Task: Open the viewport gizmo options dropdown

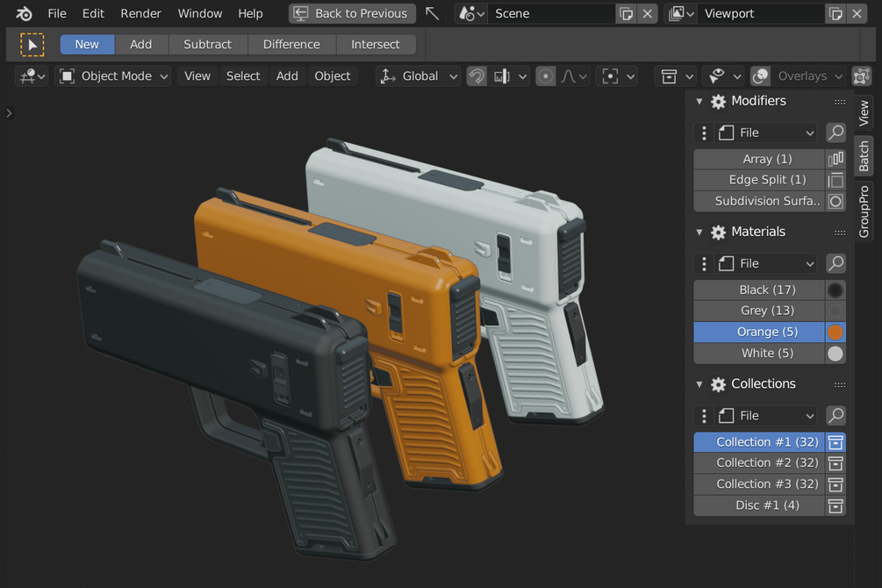Action: coord(725,76)
